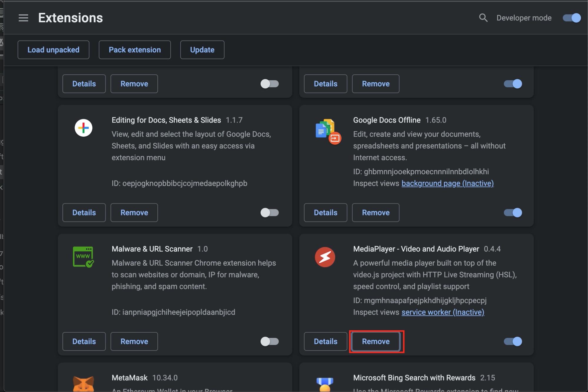Click the MediaPlayer red lightning icon
Screen dimensions: 588x392
point(325,257)
